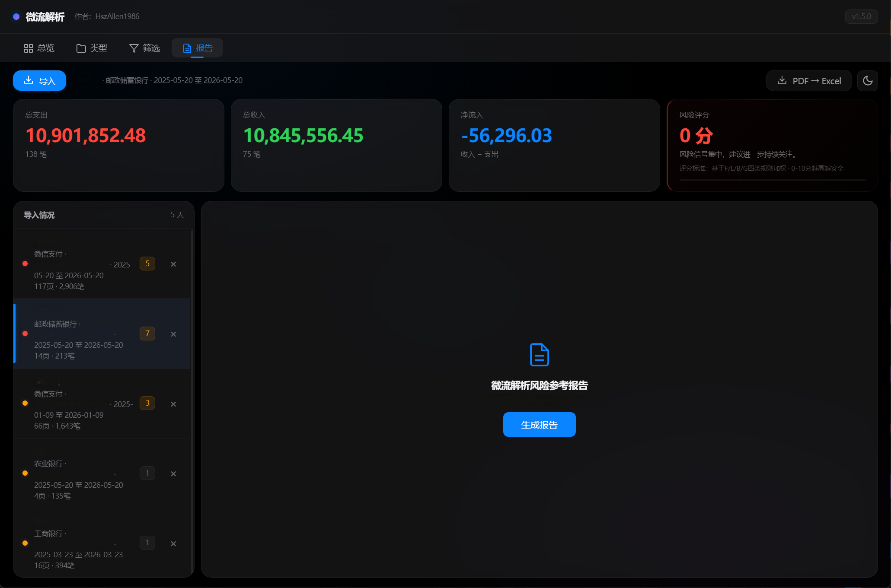Viewport: 891px width, 588px height.
Task: Click the red dot of first 微信支付 entry
Action: click(x=25, y=264)
